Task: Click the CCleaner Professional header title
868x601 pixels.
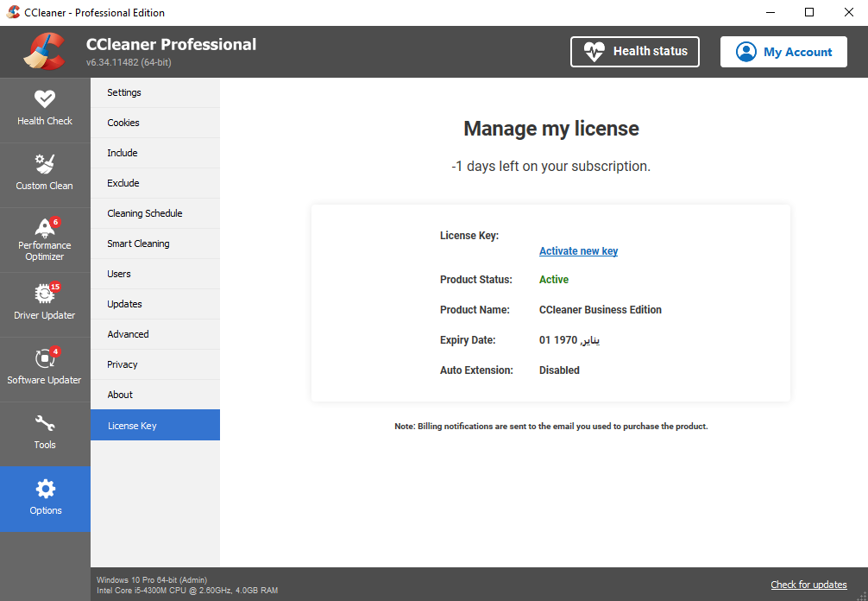Action: click(171, 44)
